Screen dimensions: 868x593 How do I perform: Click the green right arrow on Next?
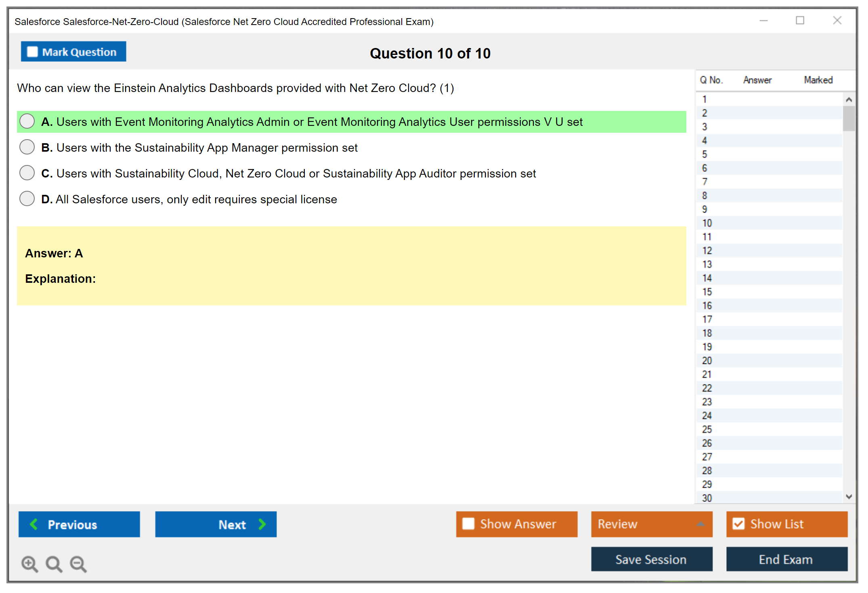pyautogui.click(x=262, y=524)
